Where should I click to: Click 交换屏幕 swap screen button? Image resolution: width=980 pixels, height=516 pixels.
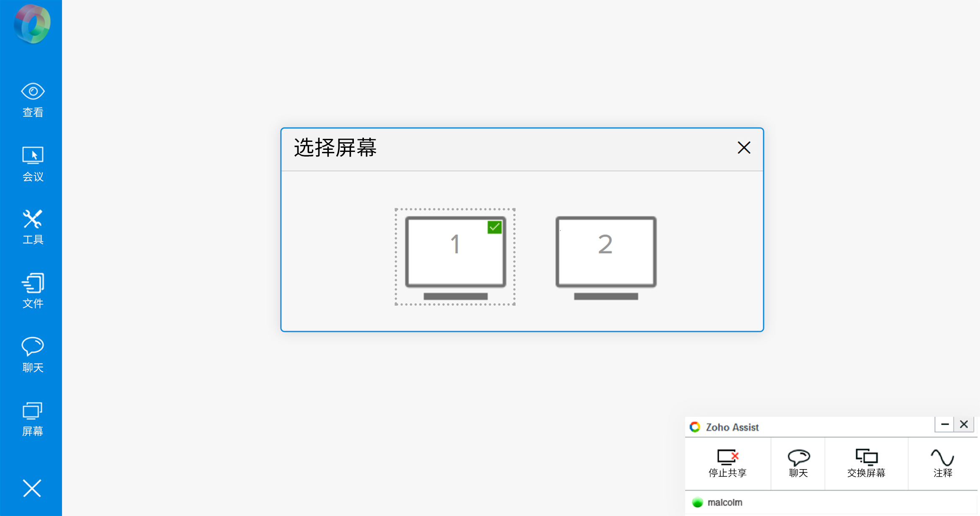pos(866,463)
